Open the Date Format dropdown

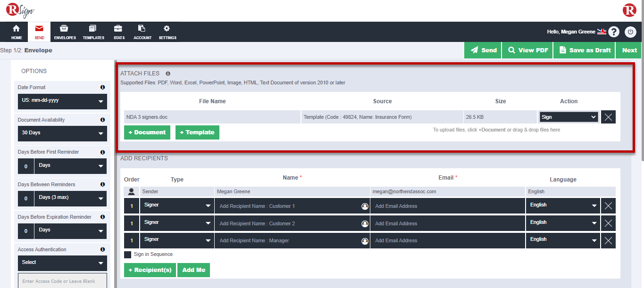tap(62, 101)
